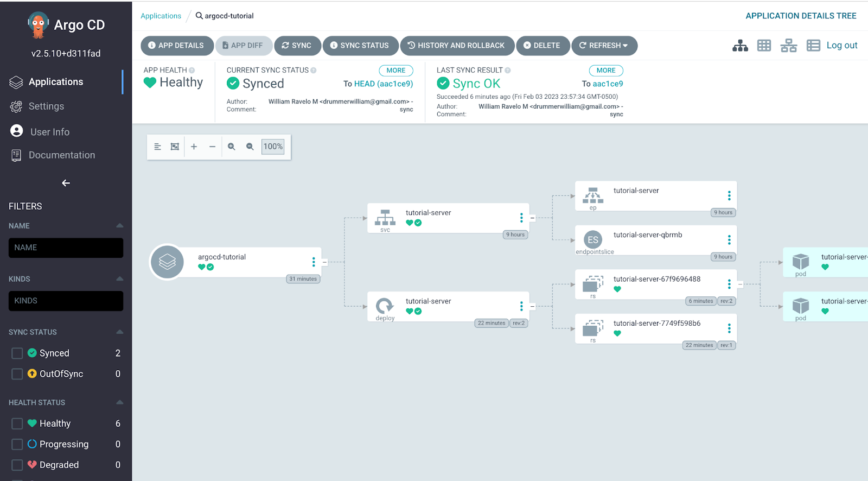Click tutorial-server-7749f598b6 rs icon
868x481 pixels.
[x=593, y=328]
